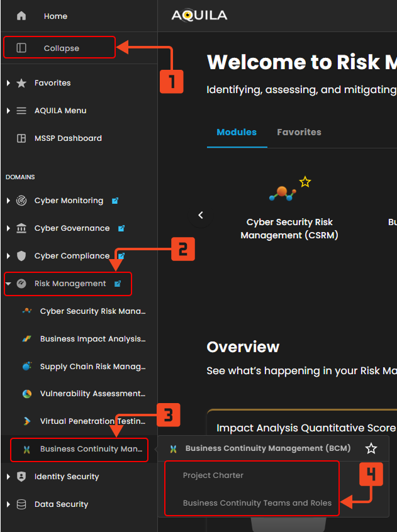This screenshot has width=397, height=532.
Task: Select Business Impact Analysis in sidebar
Action: [92, 339]
